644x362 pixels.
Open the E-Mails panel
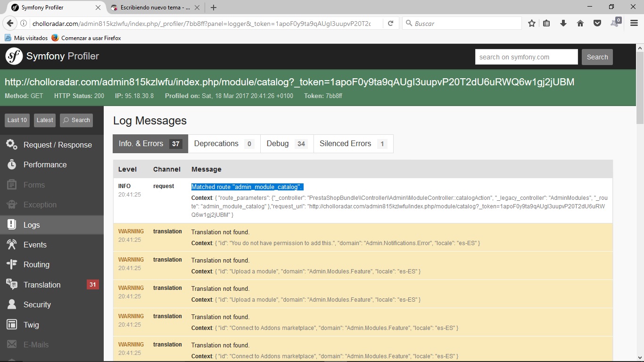(52, 345)
